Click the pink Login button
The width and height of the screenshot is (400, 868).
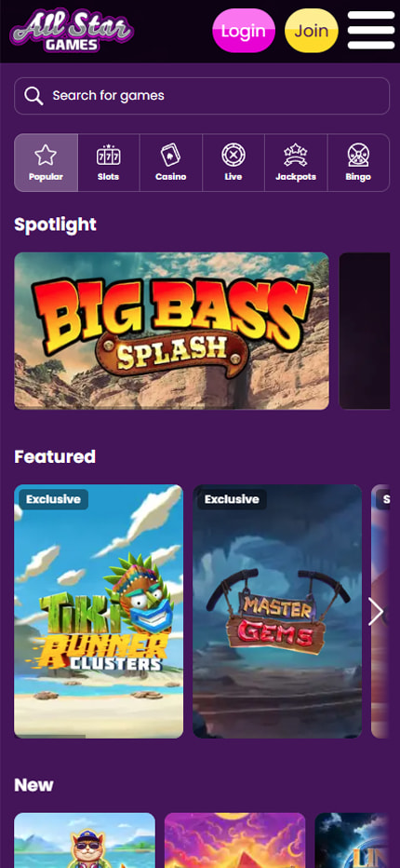click(244, 31)
